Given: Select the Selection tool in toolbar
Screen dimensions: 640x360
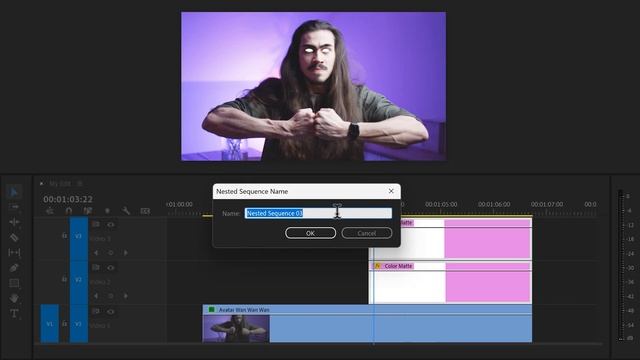Looking at the screenshot, I should 14,192.
